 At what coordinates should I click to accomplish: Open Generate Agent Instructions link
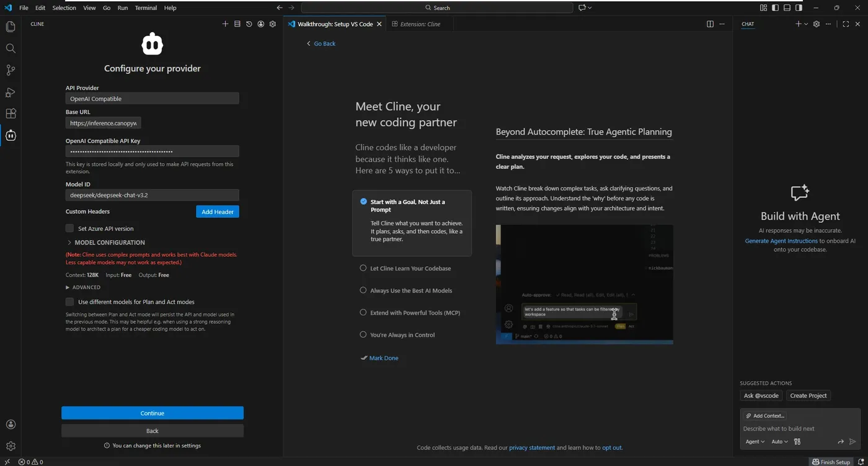[781, 241]
